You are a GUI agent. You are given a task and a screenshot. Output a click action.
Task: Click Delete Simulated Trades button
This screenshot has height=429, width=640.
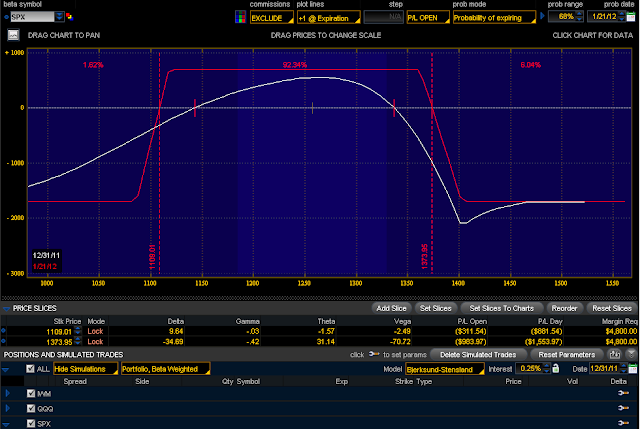[478, 354]
